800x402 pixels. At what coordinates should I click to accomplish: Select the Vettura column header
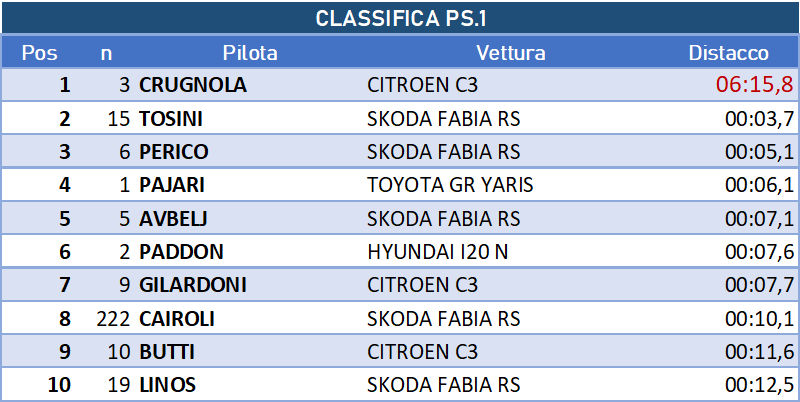tap(511, 53)
